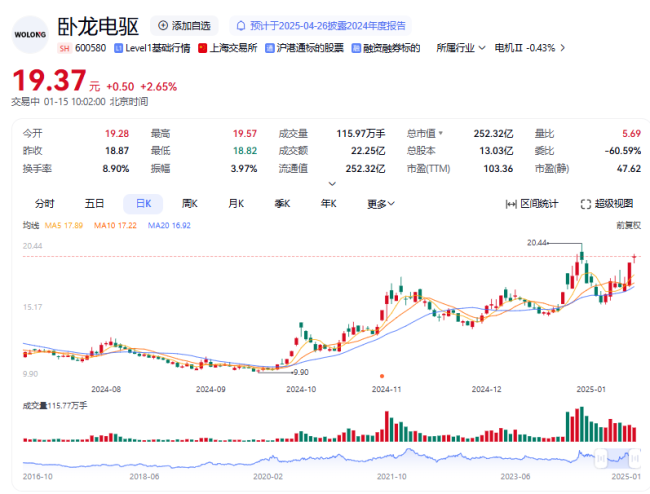Select the 年K tab
This screenshot has width=650, height=494.
point(328,203)
